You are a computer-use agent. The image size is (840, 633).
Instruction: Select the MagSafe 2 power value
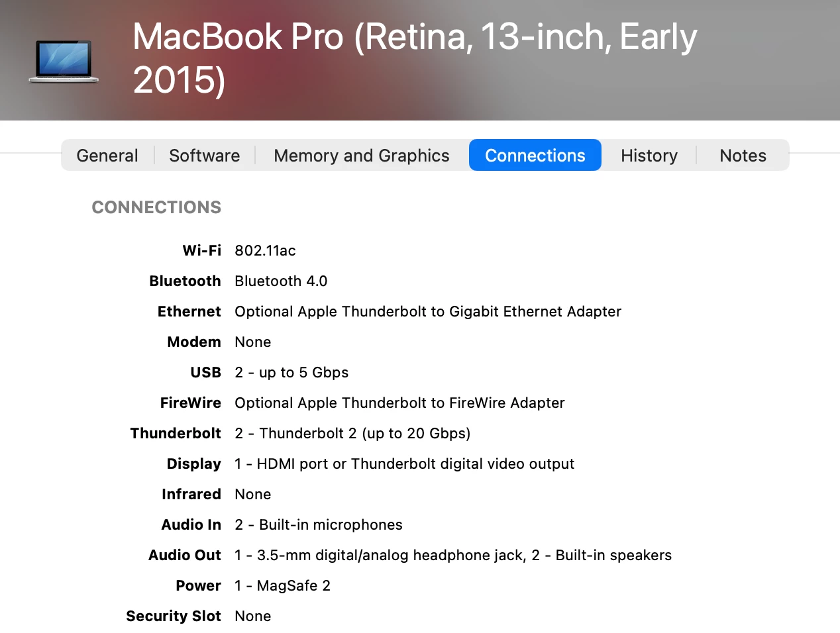(282, 586)
